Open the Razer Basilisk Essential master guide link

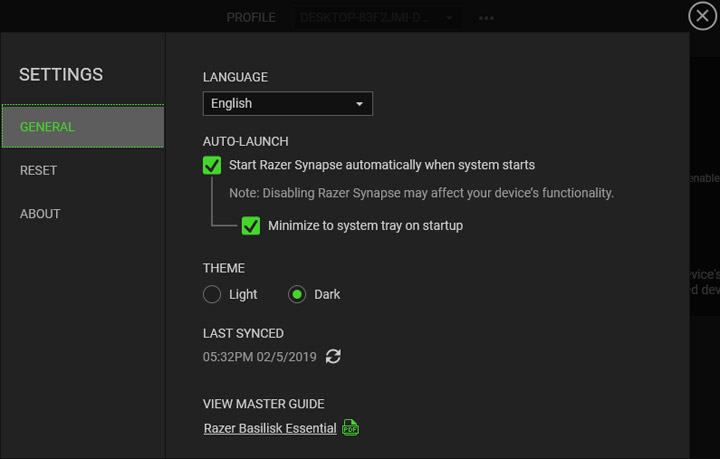pyautogui.click(x=270, y=428)
